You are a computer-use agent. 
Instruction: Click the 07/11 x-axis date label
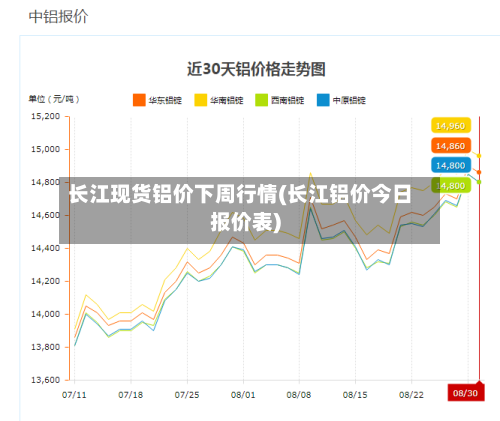click(x=74, y=395)
